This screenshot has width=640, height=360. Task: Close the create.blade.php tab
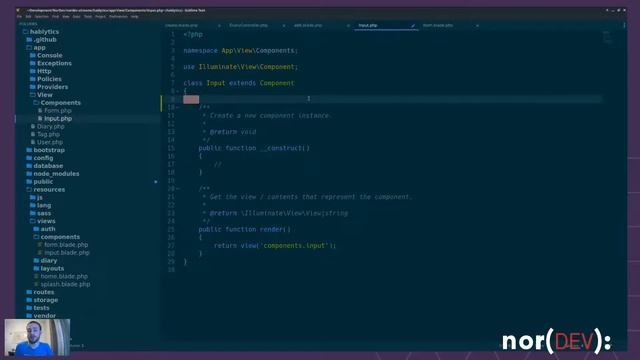pos(219,26)
